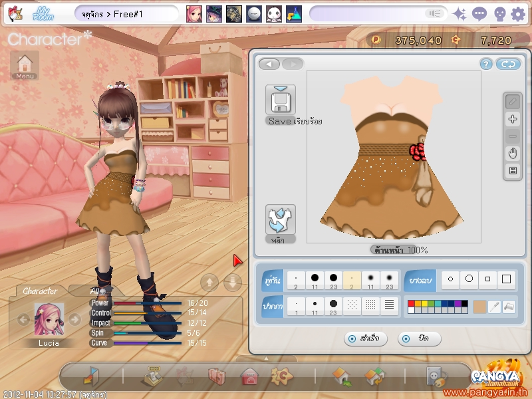Pick the eyedropper color tool

[494, 307]
